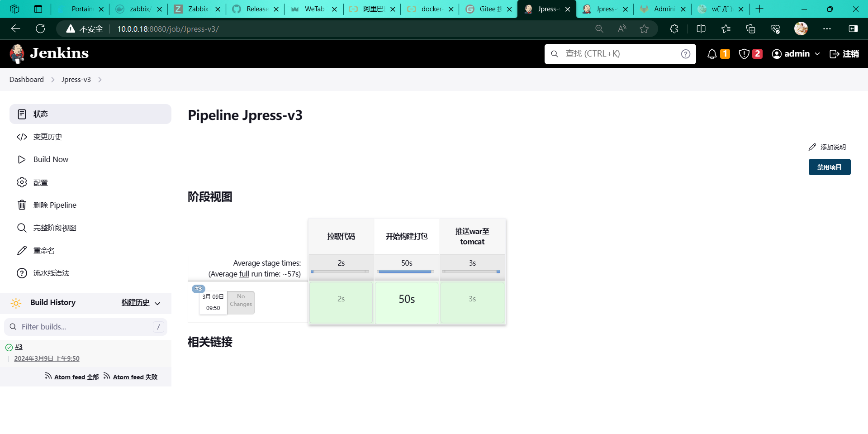Click the 禁用项目 disable project button

[x=830, y=167]
